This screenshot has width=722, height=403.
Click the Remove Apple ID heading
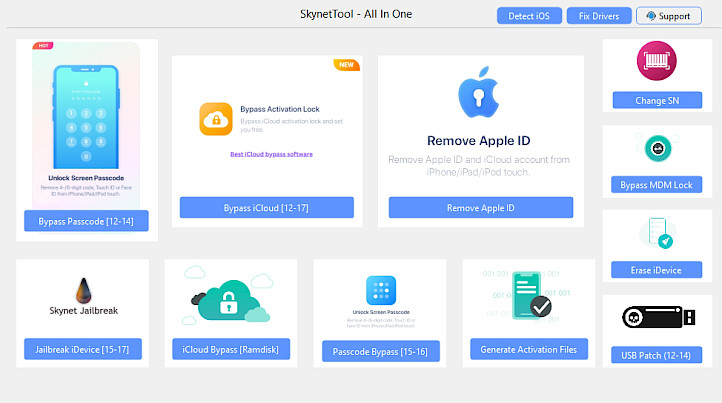[478, 140]
